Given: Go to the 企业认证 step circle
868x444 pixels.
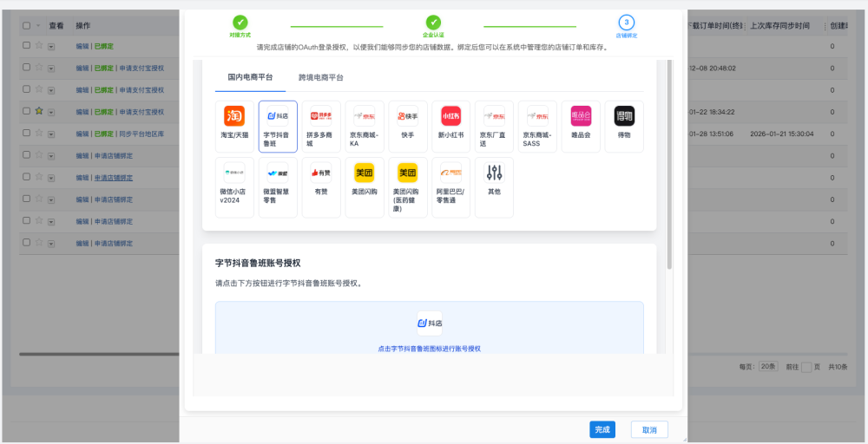Looking at the screenshot, I should (x=433, y=23).
